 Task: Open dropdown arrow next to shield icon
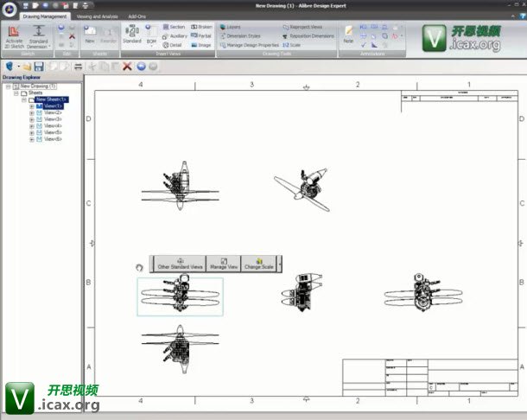click(x=19, y=67)
